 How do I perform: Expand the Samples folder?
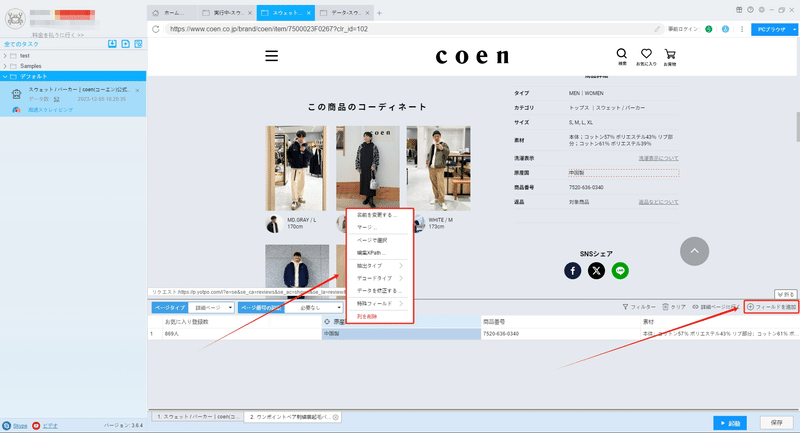pos(5,66)
